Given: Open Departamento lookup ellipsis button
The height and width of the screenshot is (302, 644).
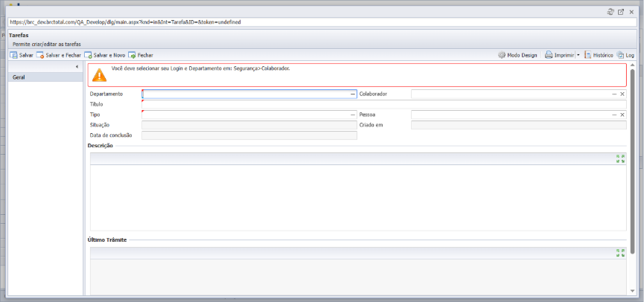Looking at the screenshot, I should click(353, 94).
